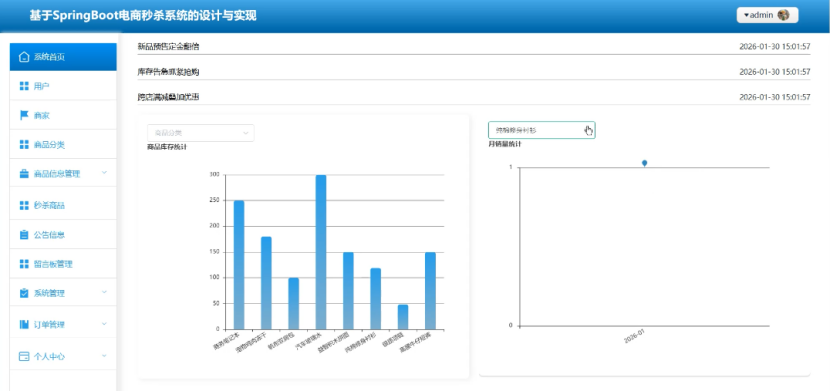Click the tallest bar reaching 300

(x=321, y=252)
